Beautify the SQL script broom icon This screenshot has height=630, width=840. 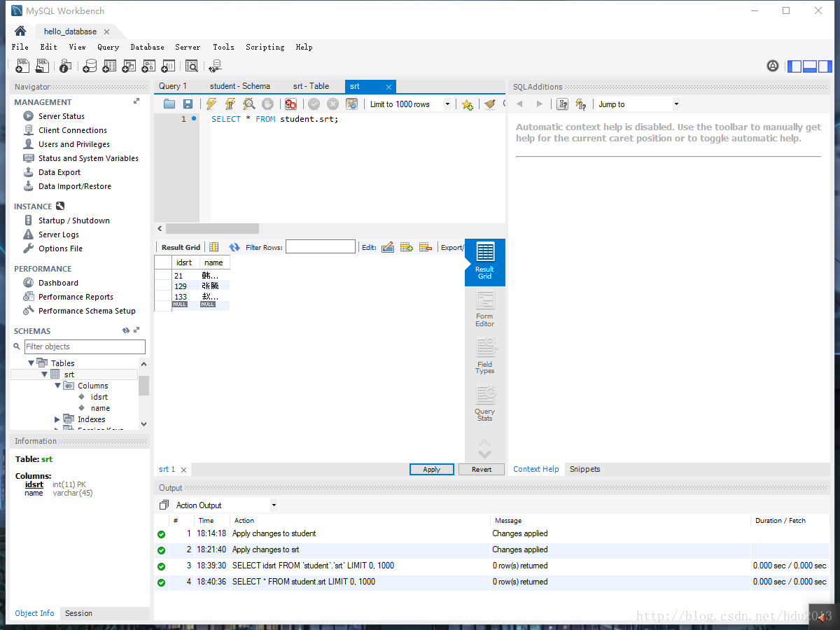pos(489,104)
